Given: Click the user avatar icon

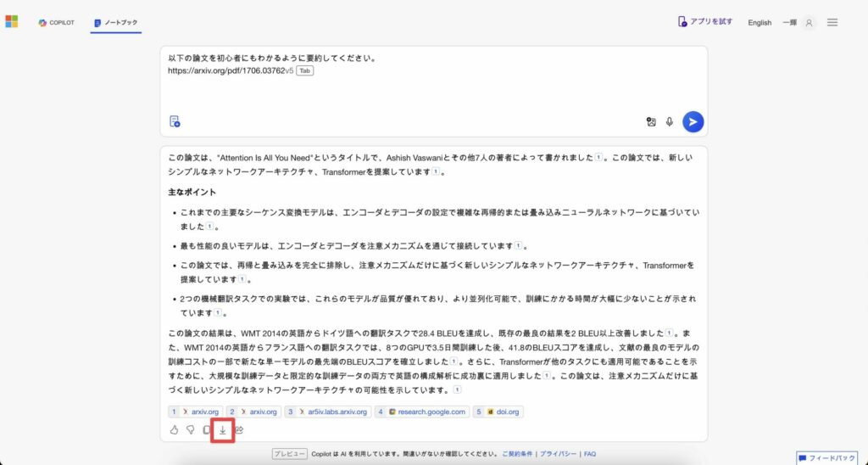Looking at the screenshot, I should point(809,23).
